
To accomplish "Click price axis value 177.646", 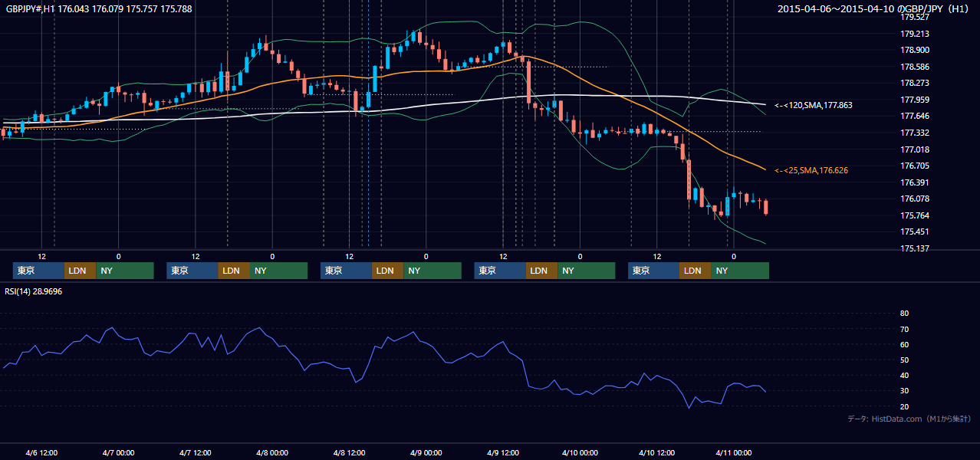I will [x=914, y=117].
